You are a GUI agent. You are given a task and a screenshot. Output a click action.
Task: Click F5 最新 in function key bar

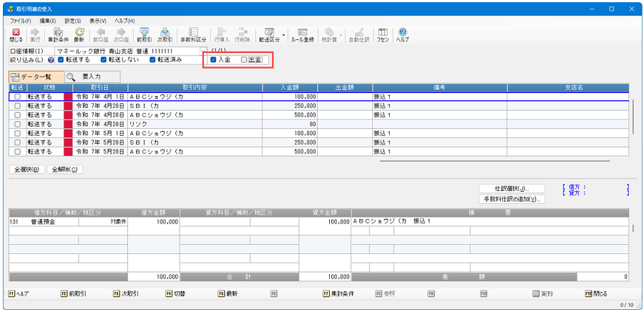click(228, 294)
